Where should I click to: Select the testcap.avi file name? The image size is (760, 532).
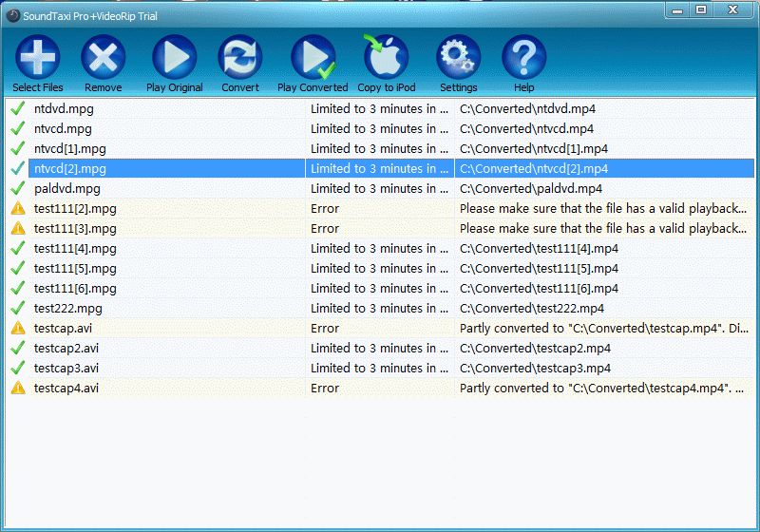[63, 328]
